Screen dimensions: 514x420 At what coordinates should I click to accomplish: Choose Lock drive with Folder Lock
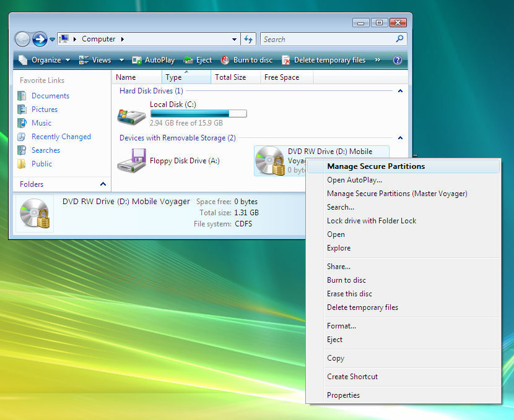coord(403,221)
